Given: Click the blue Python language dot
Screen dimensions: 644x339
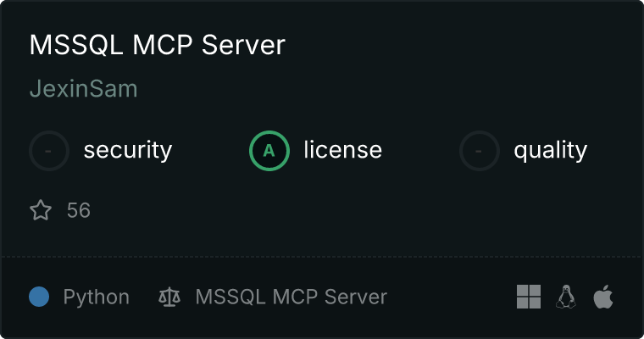Looking at the screenshot, I should point(39,297).
